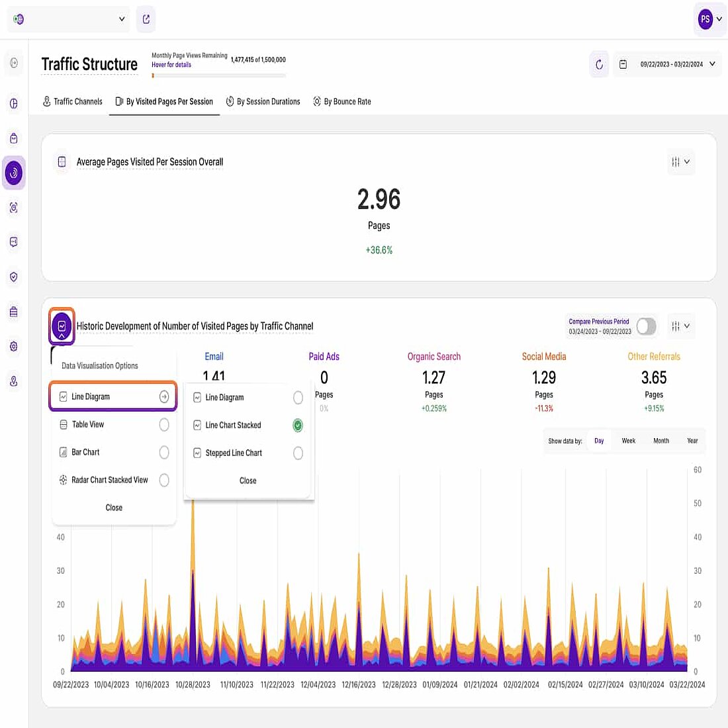The height and width of the screenshot is (728, 728).
Task: Open the chat messages icon in the sidebar
Action: [13, 242]
